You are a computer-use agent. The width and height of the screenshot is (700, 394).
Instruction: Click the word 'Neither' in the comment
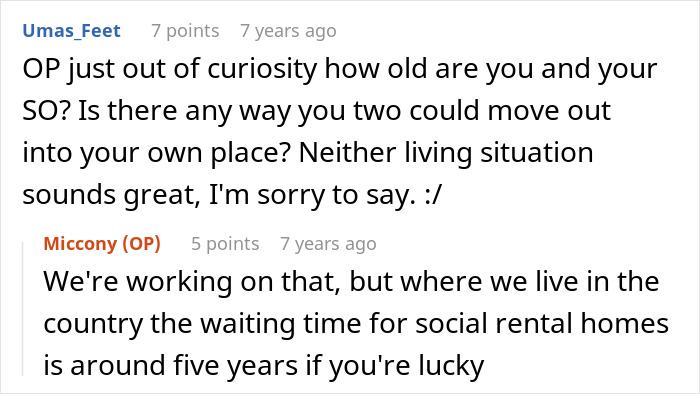[348, 153]
